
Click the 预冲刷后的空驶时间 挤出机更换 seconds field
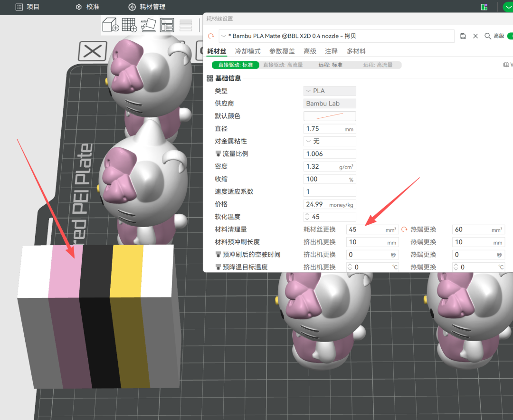(372, 255)
